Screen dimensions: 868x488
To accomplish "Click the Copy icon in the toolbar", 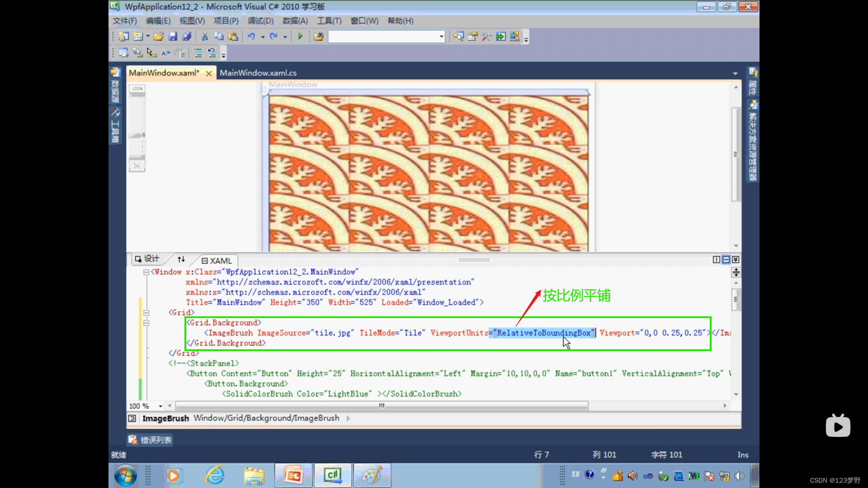I will coord(219,37).
